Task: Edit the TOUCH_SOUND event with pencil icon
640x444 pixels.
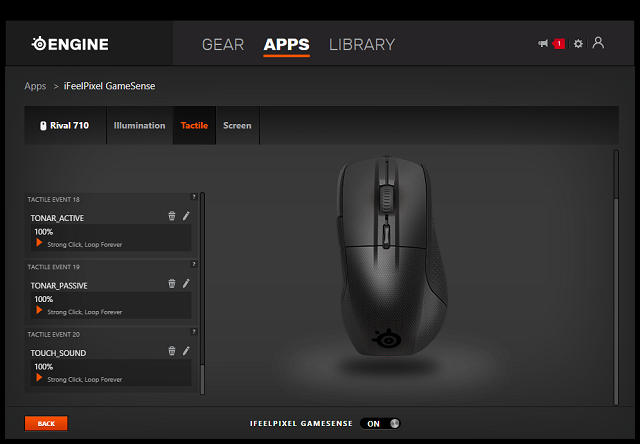Action: click(x=186, y=351)
